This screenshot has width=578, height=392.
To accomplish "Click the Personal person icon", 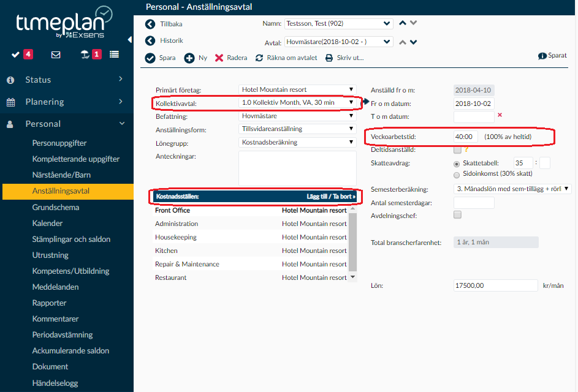I will (x=10, y=124).
